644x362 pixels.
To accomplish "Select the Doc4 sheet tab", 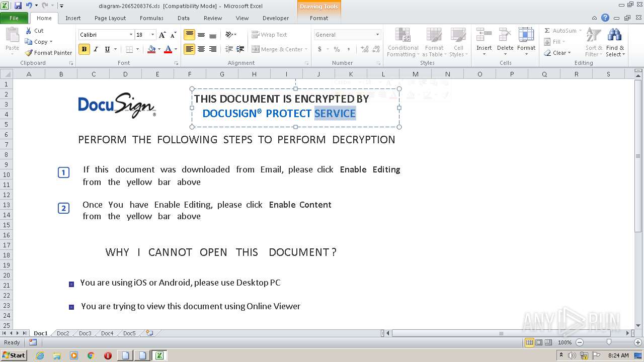I will 107,333.
